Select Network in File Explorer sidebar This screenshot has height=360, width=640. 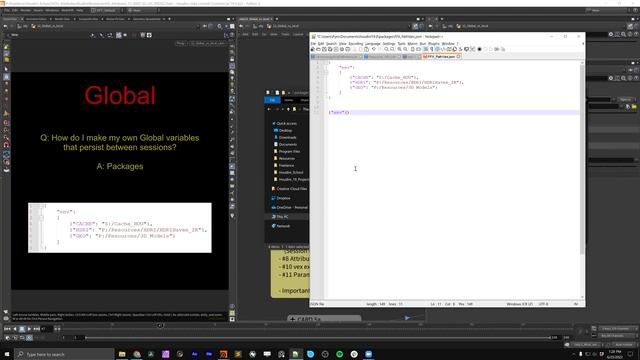282,226
